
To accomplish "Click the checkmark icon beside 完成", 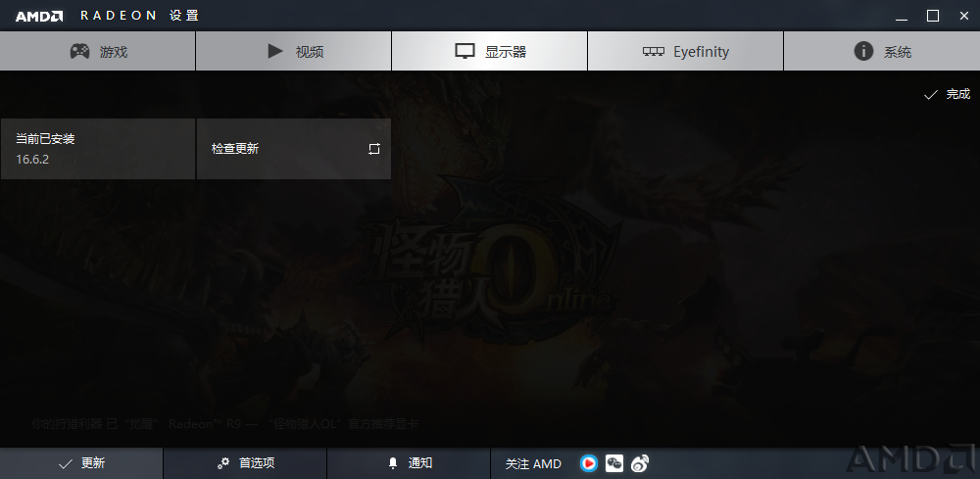I will 931,95.
